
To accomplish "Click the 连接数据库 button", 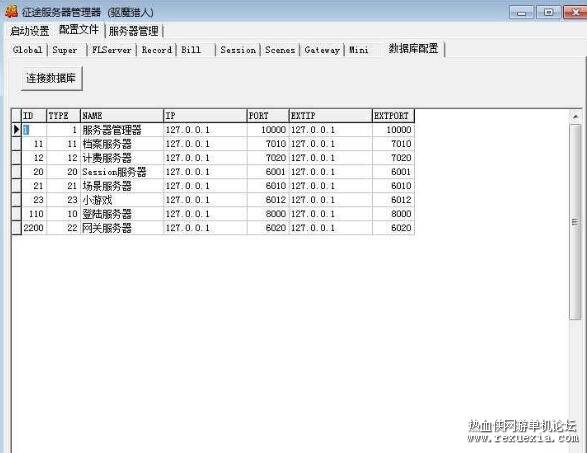I will click(52, 78).
